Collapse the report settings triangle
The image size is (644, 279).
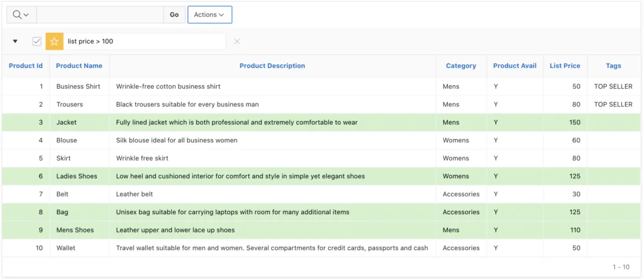15,41
